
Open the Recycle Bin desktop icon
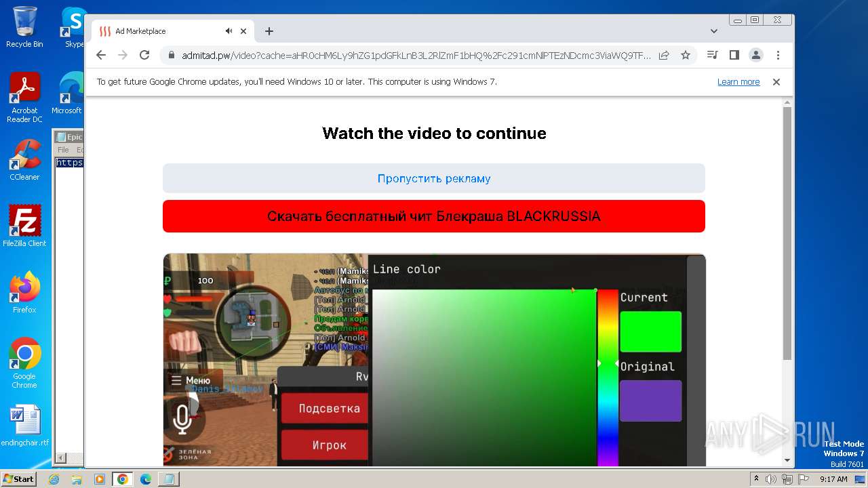coord(24,27)
